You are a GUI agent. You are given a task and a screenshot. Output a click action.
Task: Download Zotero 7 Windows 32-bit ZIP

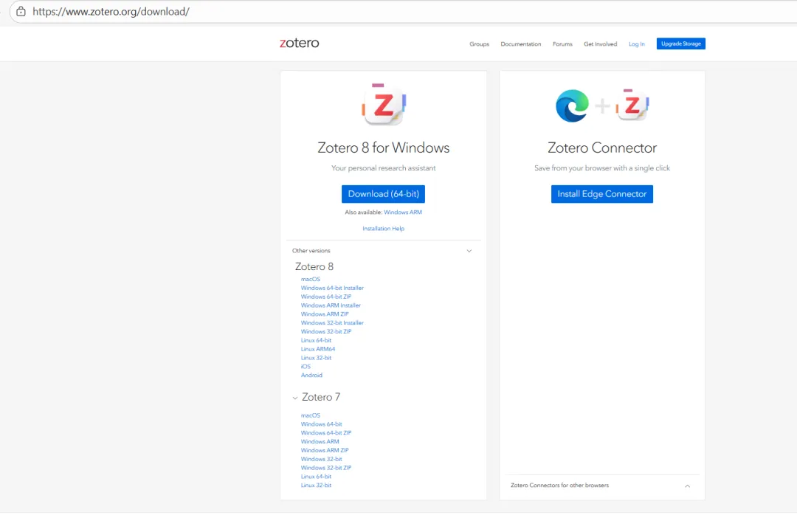326,468
